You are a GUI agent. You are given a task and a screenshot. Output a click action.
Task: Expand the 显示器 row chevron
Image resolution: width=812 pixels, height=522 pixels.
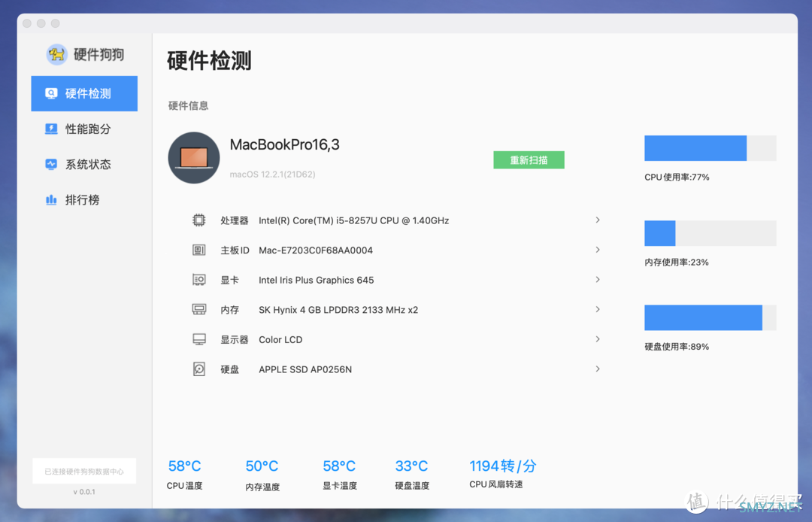[x=598, y=339]
